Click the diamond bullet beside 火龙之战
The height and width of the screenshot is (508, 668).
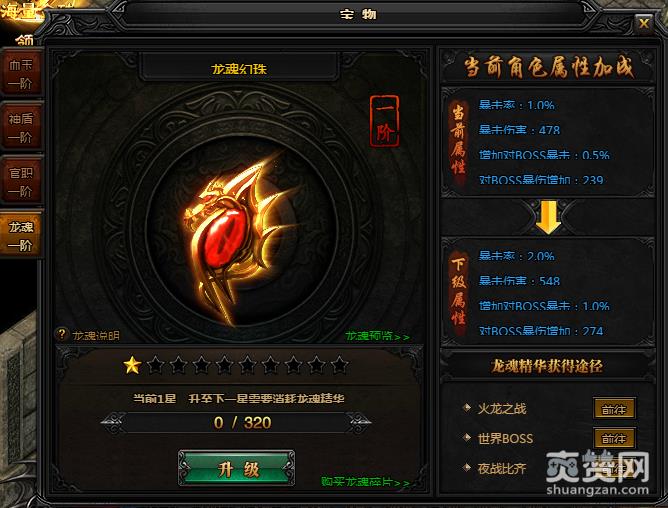click(x=467, y=407)
